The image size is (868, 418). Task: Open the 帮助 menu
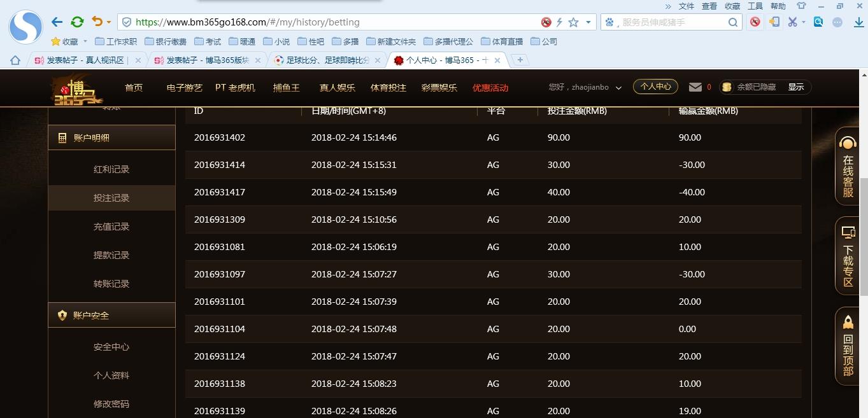point(778,6)
